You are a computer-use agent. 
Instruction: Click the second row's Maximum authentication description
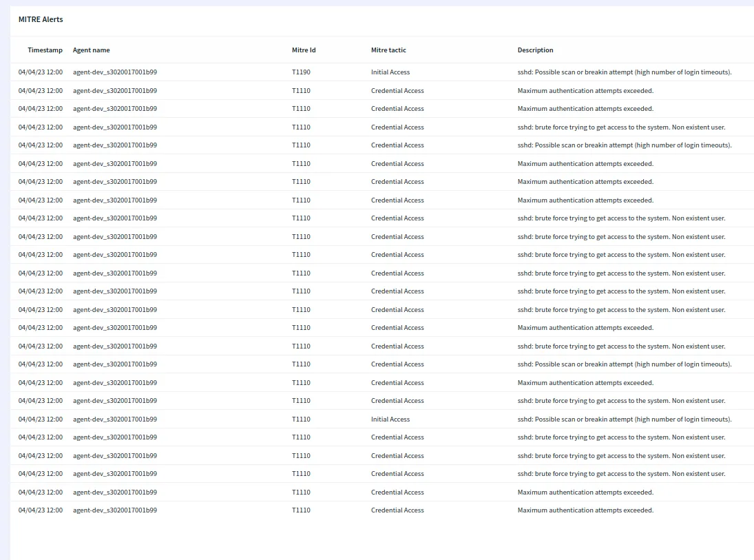[x=585, y=91]
